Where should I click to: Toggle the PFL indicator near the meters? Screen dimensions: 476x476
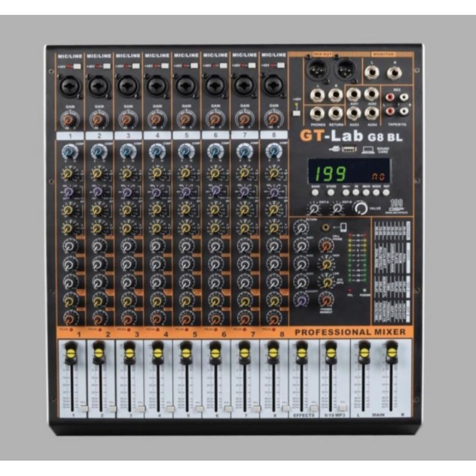[350, 290]
